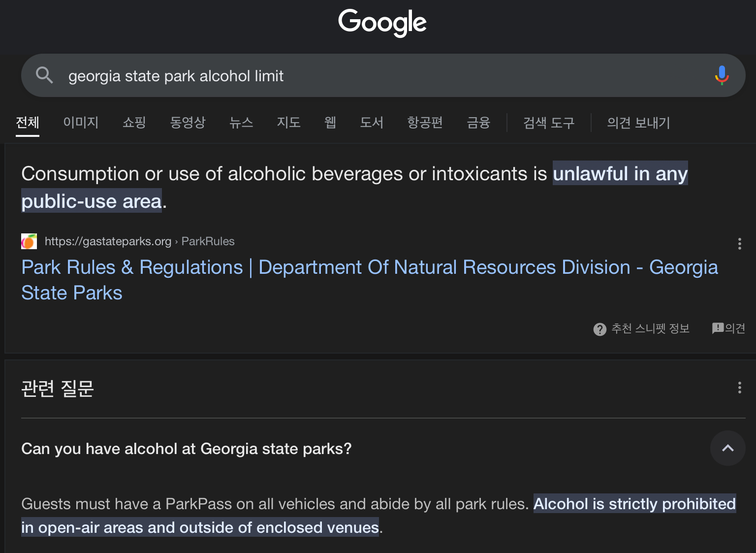The image size is (756, 553).
Task: Click the magnifying glass search icon
Action: click(x=44, y=75)
